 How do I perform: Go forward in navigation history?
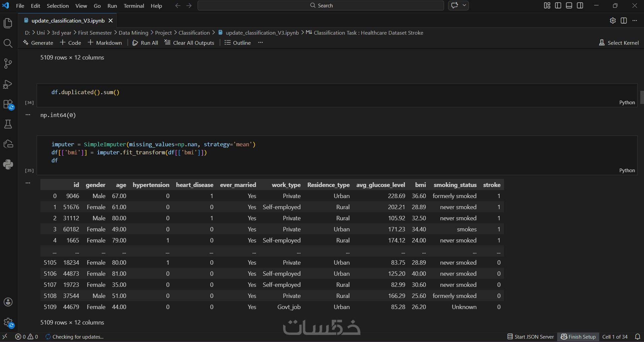click(x=189, y=6)
